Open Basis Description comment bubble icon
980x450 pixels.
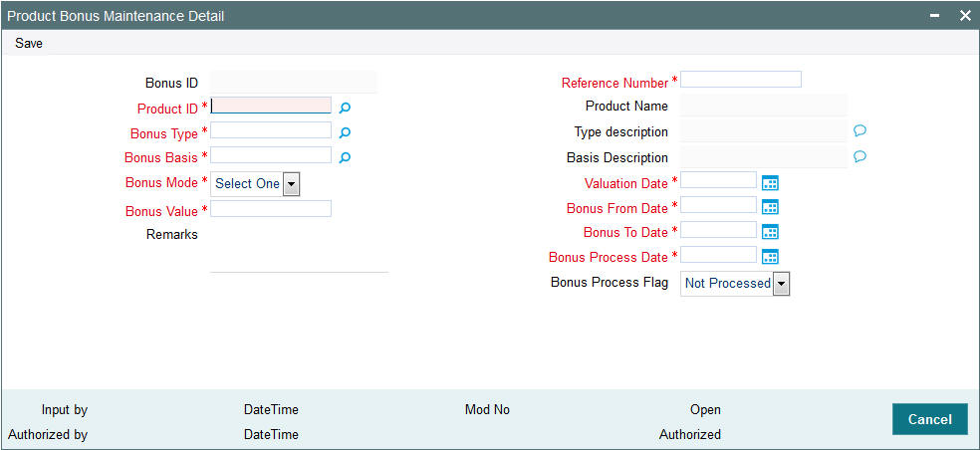tap(860, 156)
